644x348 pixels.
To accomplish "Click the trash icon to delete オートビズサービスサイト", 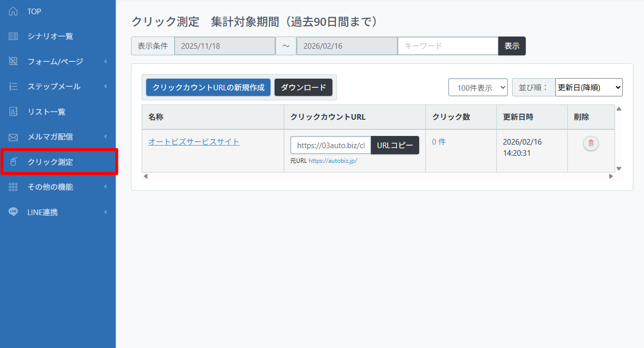I will point(591,144).
